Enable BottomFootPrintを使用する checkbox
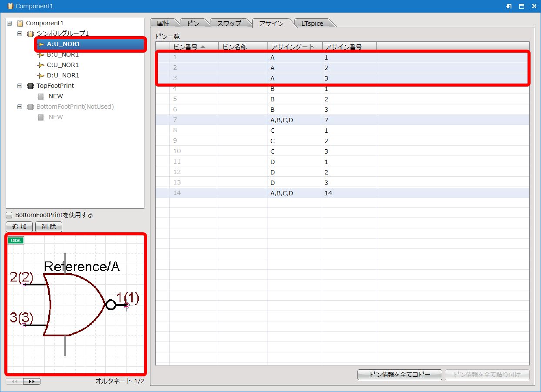 (9, 215)
